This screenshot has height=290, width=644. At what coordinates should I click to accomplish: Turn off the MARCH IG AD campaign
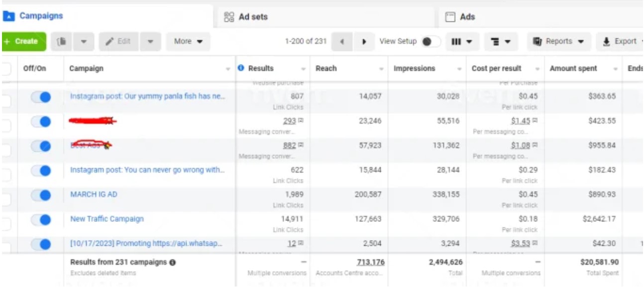click(41, 195)
